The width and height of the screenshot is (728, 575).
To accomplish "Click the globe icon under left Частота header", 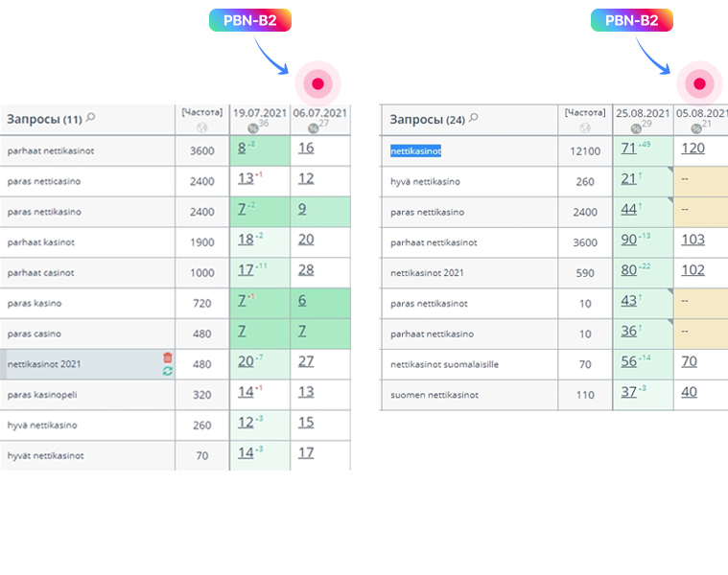I will tap(201, 127).
